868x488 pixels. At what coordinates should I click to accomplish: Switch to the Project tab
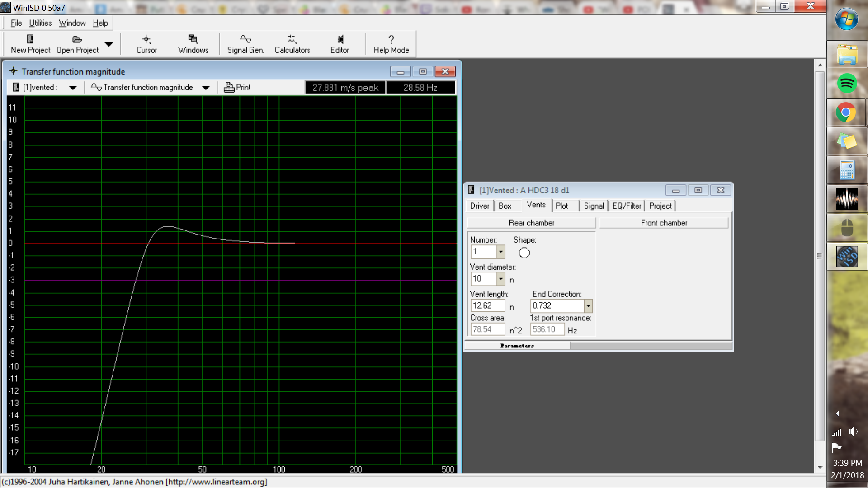[660, 206]
